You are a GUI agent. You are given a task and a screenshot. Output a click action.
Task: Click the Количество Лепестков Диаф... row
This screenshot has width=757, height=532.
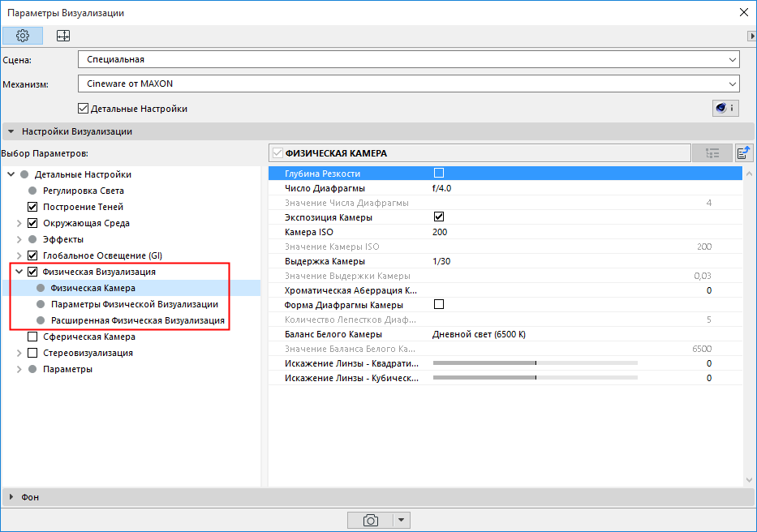click(x=505, y=320)
